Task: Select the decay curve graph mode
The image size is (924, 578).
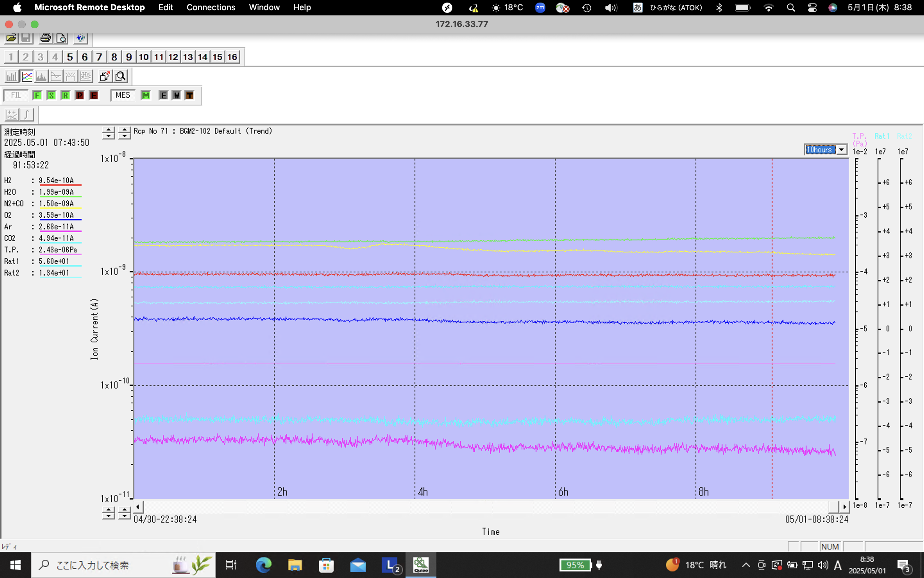Action: pos(56,76)
